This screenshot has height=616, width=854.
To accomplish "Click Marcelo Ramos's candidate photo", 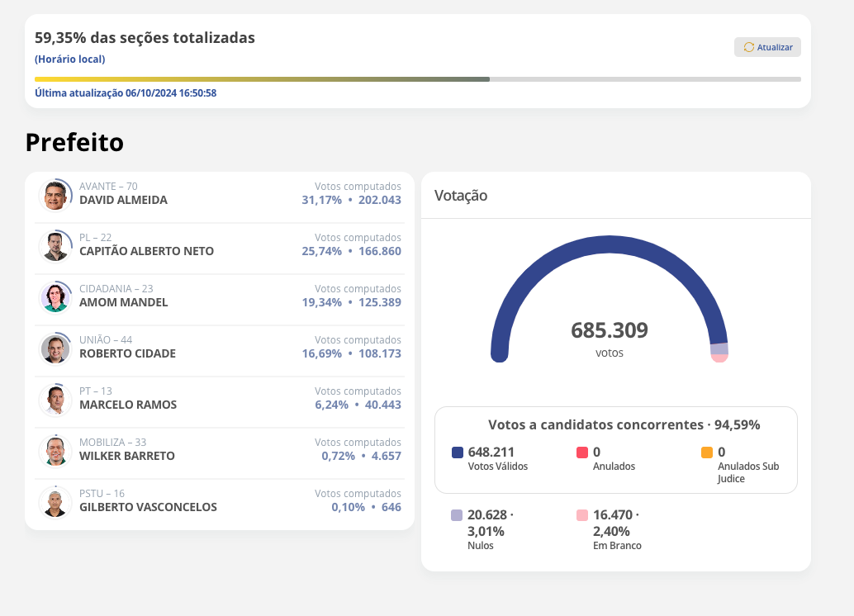I will (x=55, y=400).
